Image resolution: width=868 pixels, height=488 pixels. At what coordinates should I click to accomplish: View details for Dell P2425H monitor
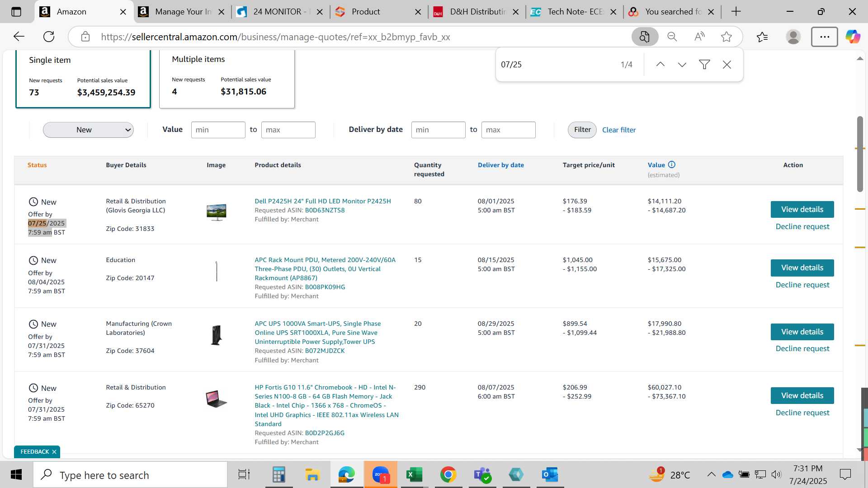click(x=802, y=210)
